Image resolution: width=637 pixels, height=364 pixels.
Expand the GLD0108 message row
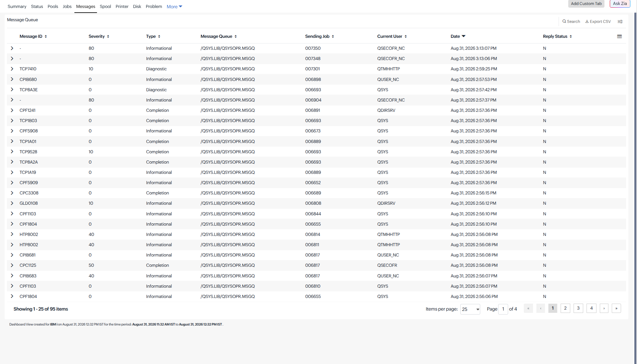(x=12, y=203)
